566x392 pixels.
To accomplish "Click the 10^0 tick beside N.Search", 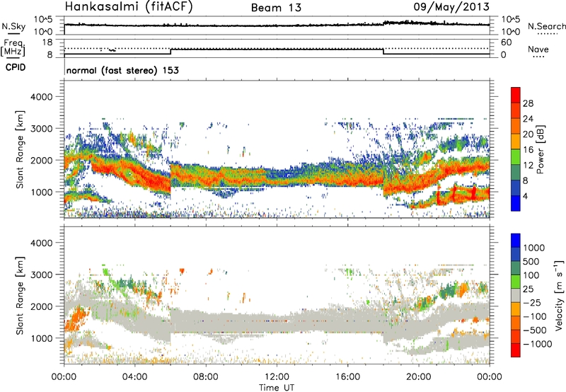I will click(510, 32).
